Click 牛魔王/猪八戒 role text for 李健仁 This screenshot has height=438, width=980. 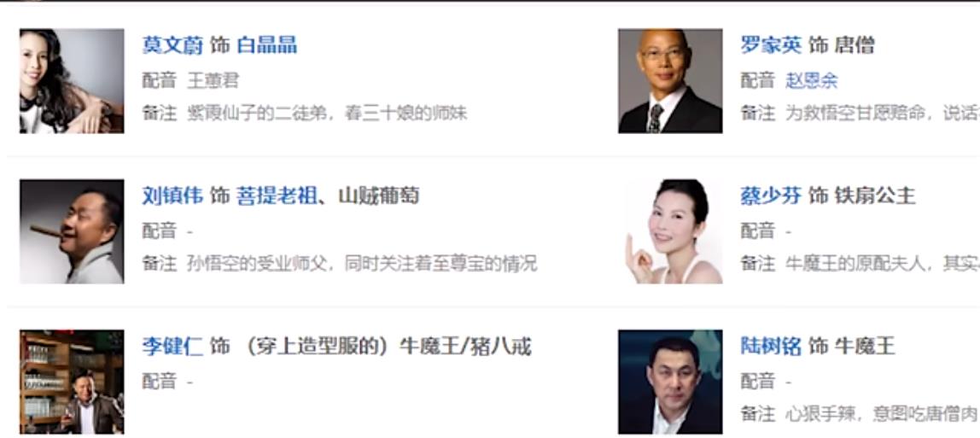465,346
